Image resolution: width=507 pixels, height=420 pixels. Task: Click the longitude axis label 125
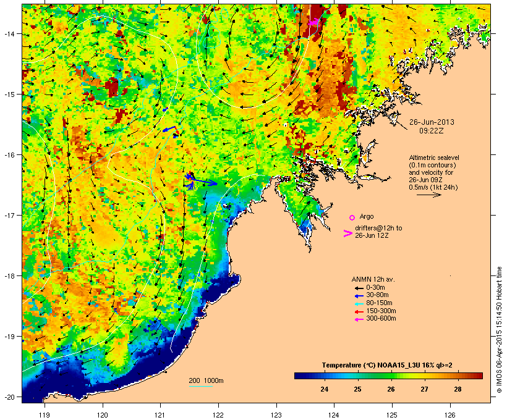[x=392, y=415]
